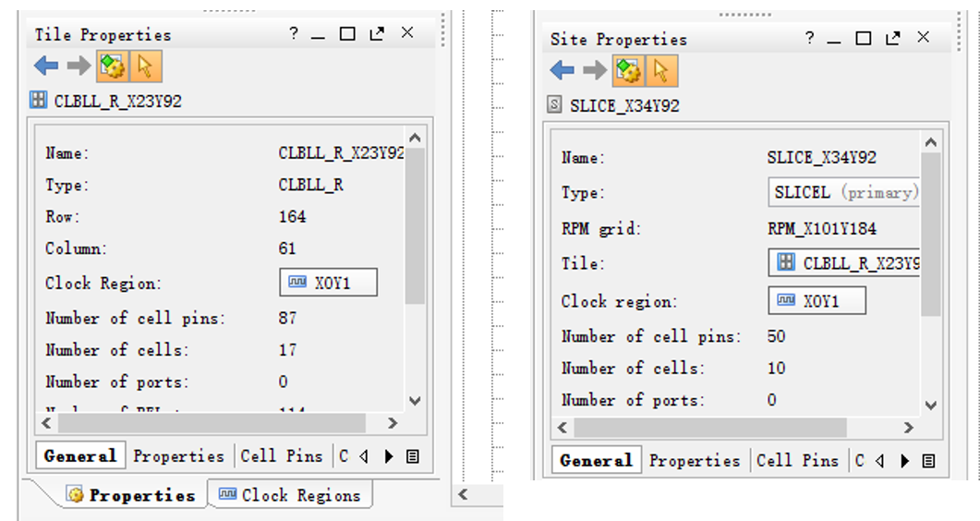Select Row value 164

tap(293, 217)
